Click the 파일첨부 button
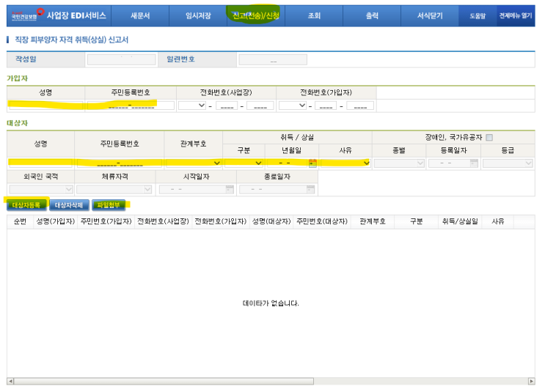Image resolution: width=545 pixels, height=392 pixels. [109, 205]
